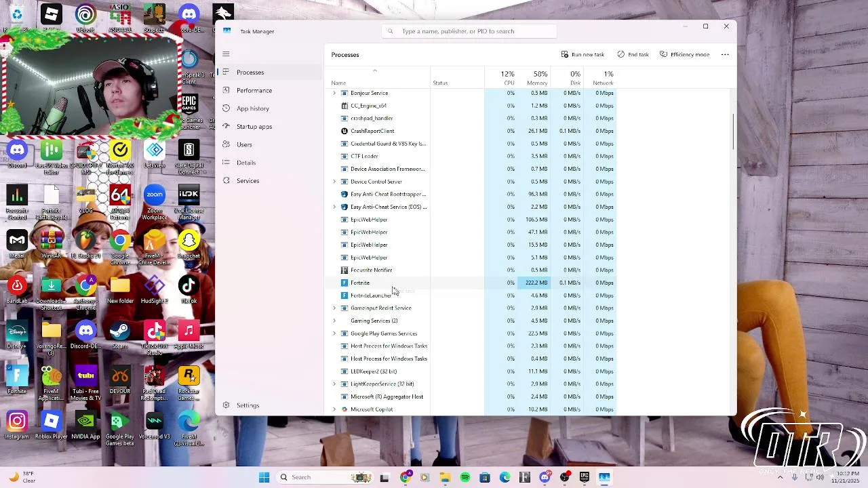Expand the GameInput Redist Service group
This screenshot has height=488, width=868.
pos(334,308)
